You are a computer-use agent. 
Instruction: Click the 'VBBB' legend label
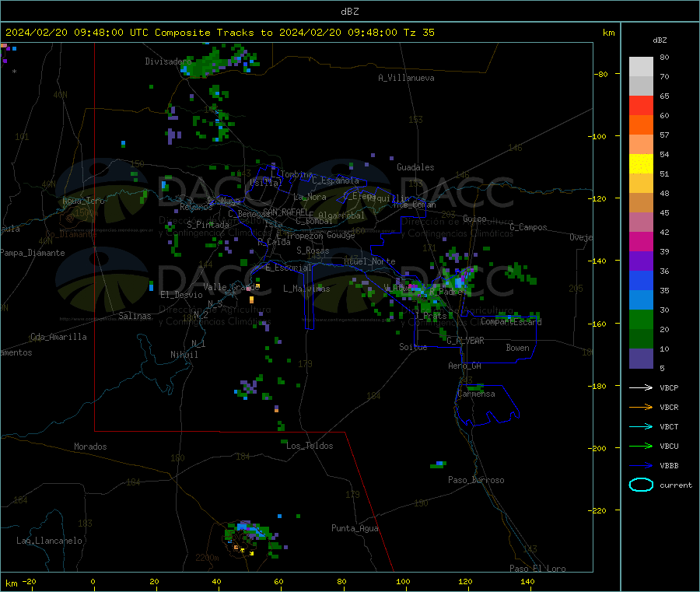tap(669, 465)
